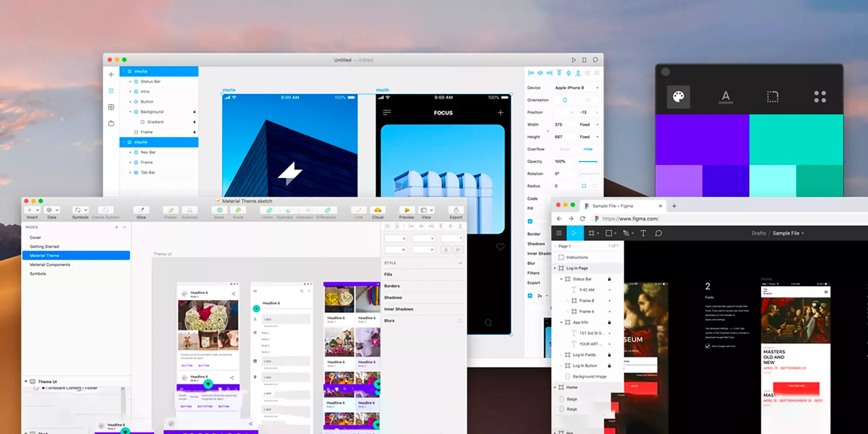Screen dimensions: 868x434
Task: Open the Figma hamburger main menu
Action: [559, 233]
